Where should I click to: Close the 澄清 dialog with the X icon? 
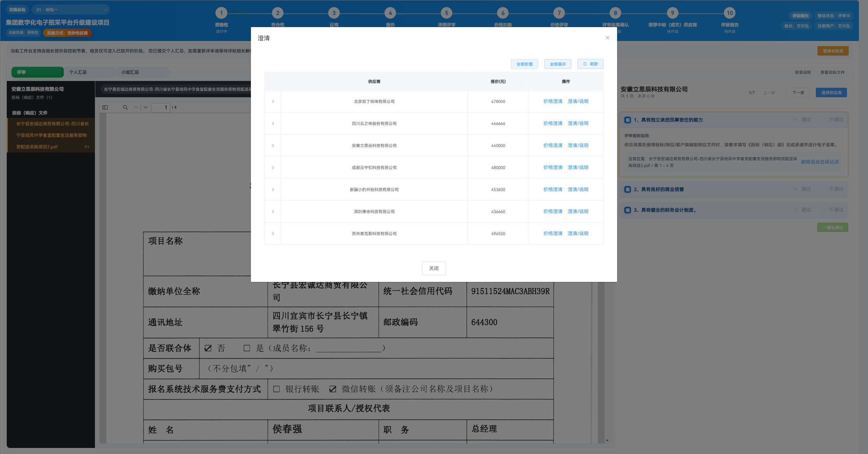[x=607, y=38]
